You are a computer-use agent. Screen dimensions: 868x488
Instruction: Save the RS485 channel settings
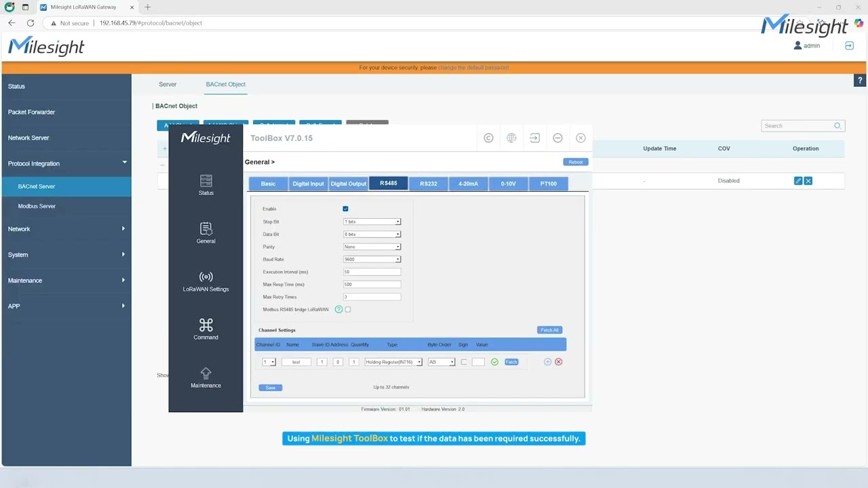pos(271,388)
